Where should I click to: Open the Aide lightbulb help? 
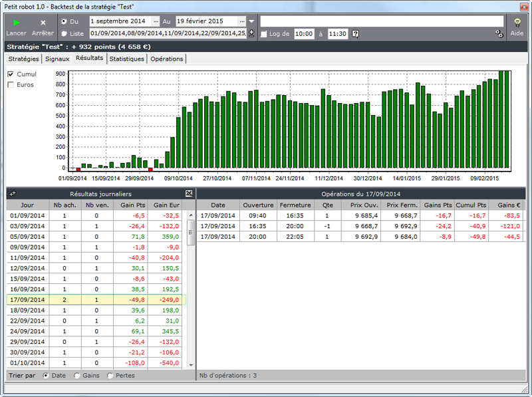[x=517, y=23]
